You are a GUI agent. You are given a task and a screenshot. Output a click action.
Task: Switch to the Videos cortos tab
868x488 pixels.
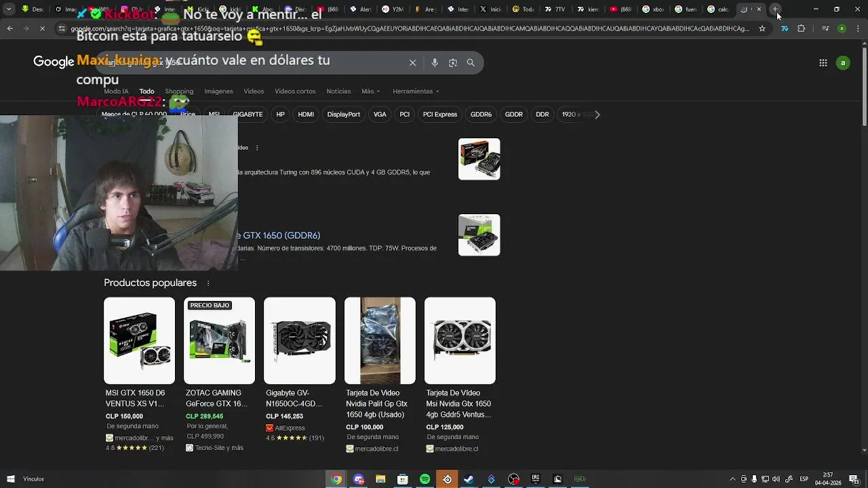coord(295,91)
